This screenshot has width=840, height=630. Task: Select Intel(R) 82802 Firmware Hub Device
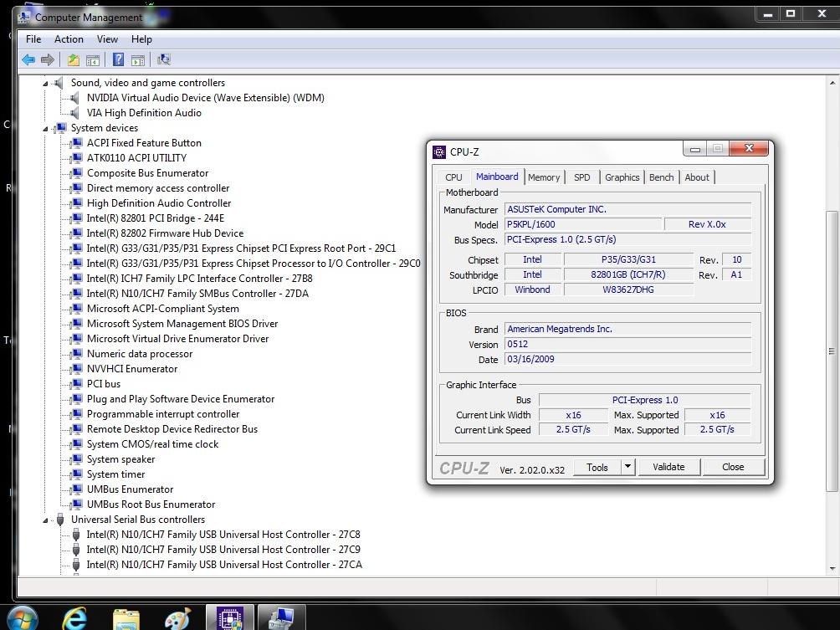pyautogui.click(x=165, y=233)
